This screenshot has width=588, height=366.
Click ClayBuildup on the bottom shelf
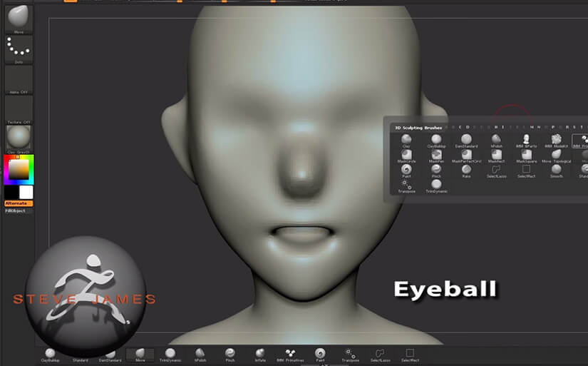pos(50,355)
